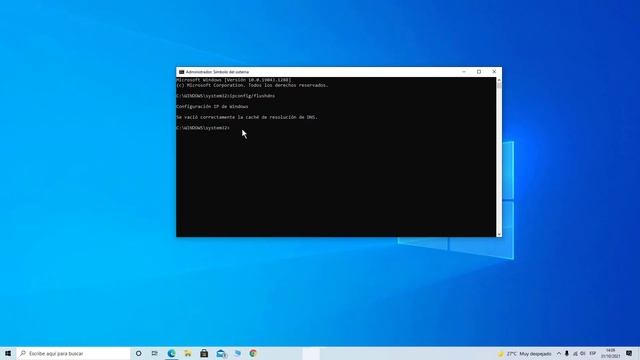This screenshot has width=640, height=360.
Task: Click the ipconfig/flushdns command line
Action: (226, 96)
